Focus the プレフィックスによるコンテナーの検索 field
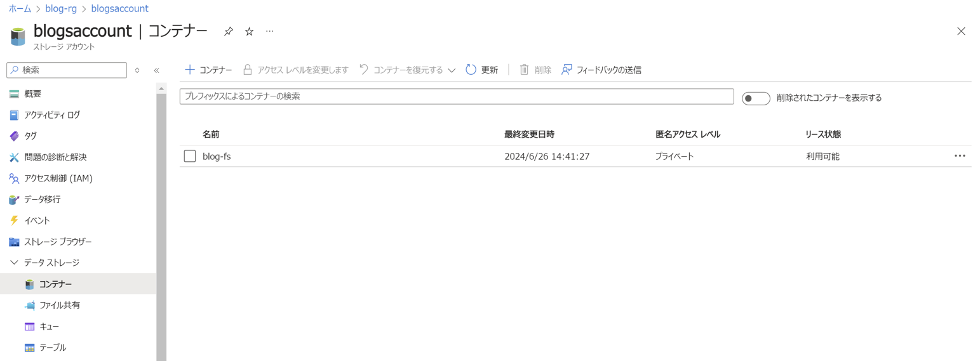 point(457,96)
